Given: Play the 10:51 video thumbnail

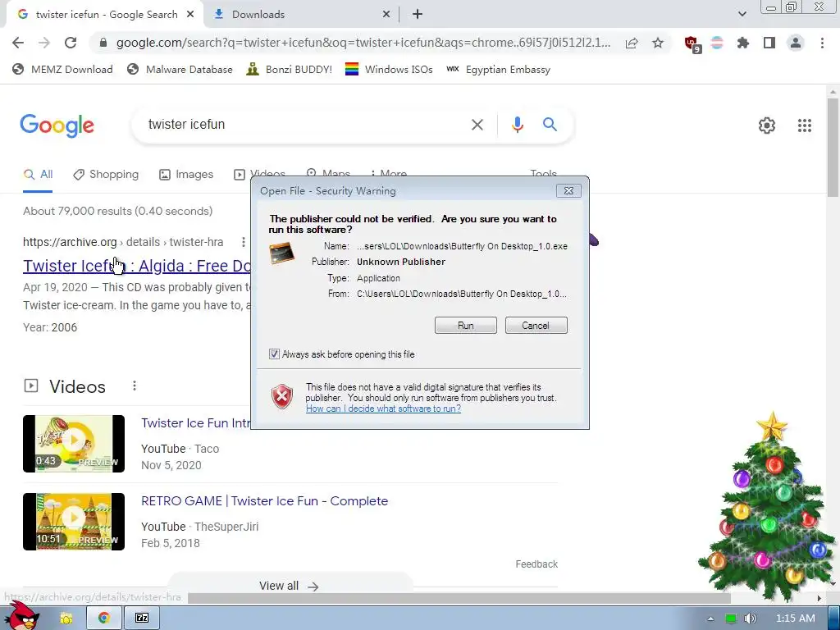Looking at the screenshot, I should click(73, 521).
